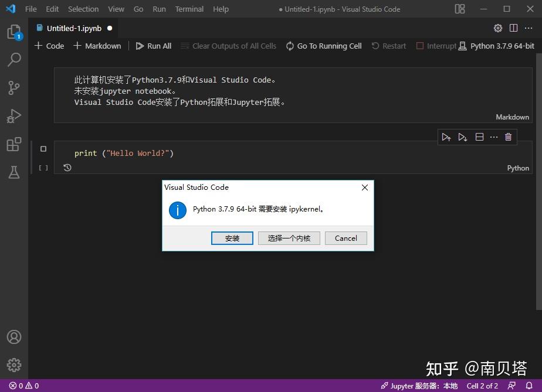Click the notebook kernel settings gear icon
The height and width of the screenshot is (392, 542).
(x=497, y=28)
